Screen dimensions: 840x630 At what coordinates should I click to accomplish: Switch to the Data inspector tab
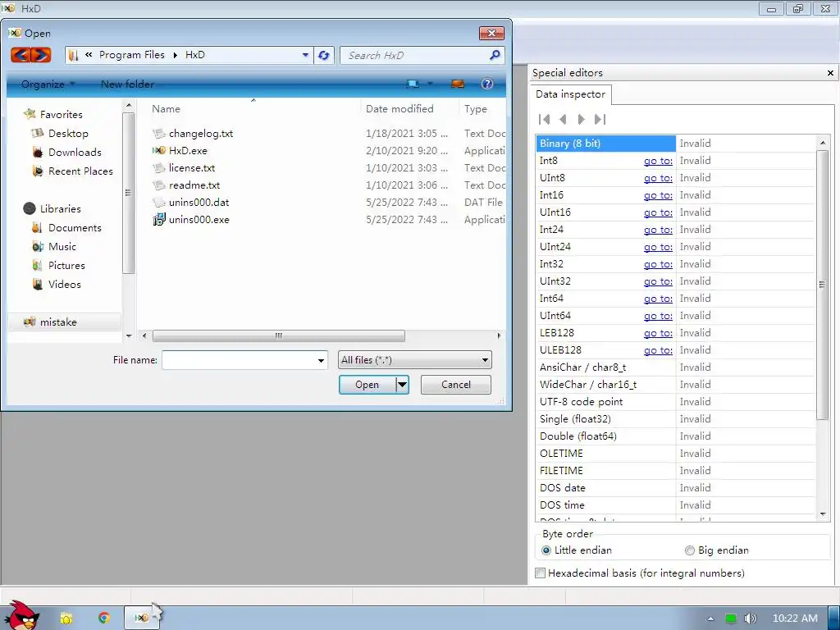tap(570, 94)
